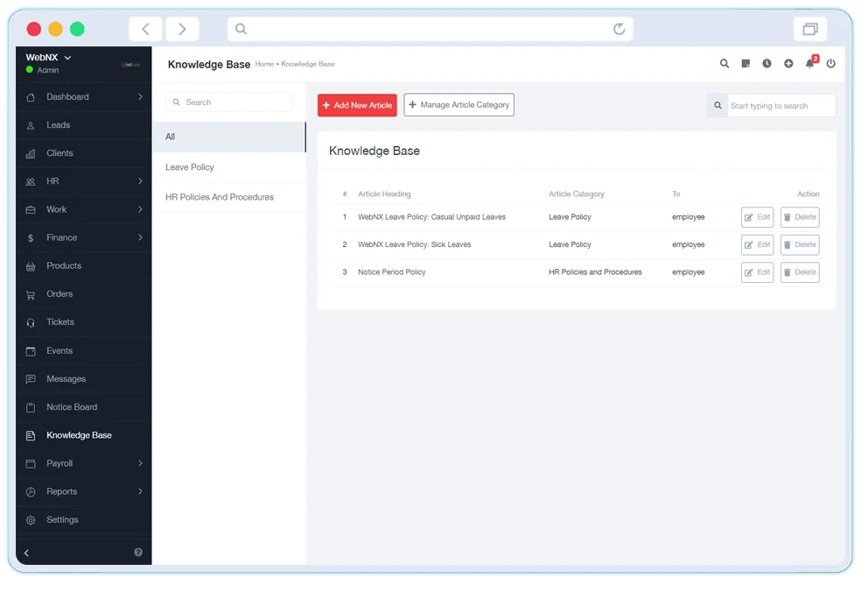Delete the Notice Period Policy article
Screen dimensions: 868x592
coord(800,272)
